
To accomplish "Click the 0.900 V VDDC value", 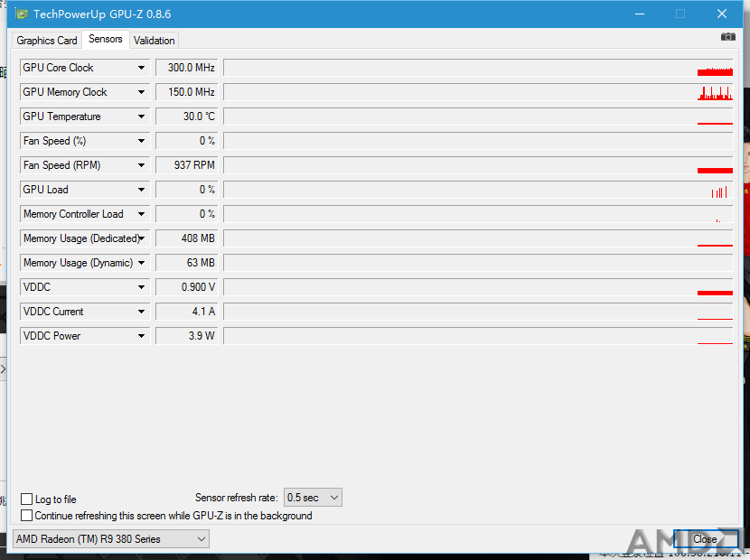I will (x=186, y=287).
